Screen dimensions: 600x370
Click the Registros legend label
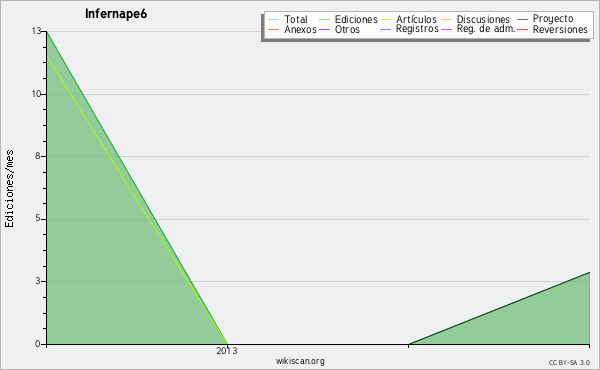pos(417,29)
